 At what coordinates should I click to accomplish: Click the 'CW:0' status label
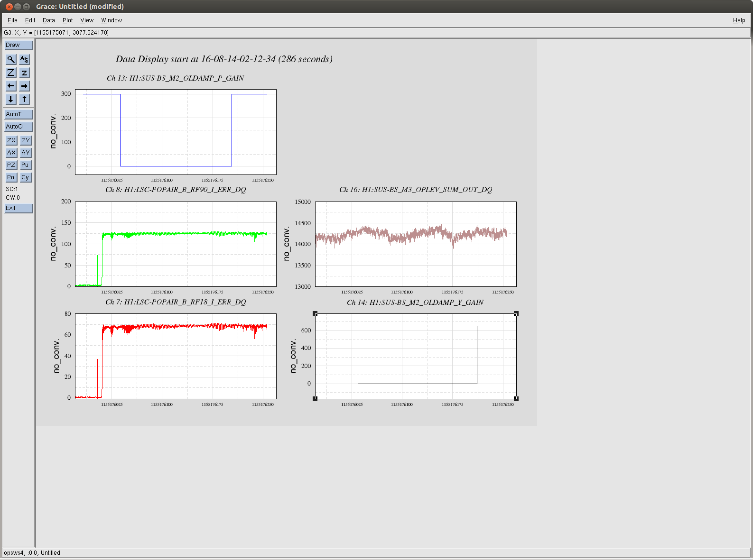13,198
